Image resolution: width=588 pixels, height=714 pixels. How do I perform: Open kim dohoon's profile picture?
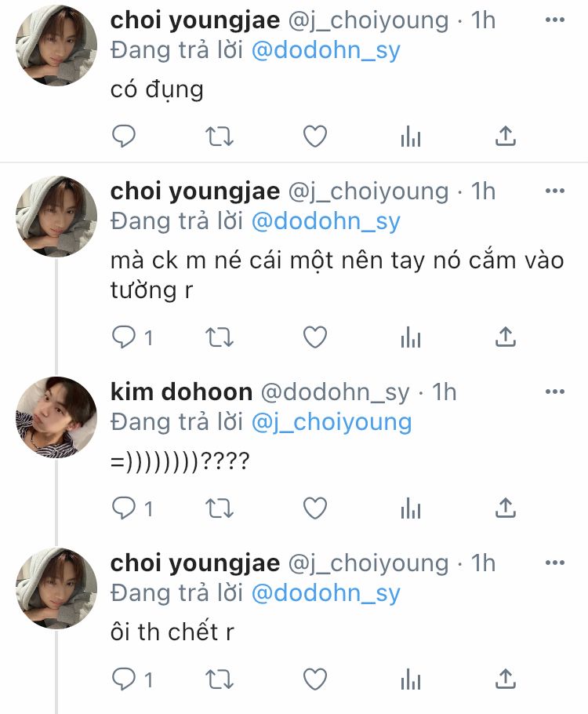tap(56, 417)
